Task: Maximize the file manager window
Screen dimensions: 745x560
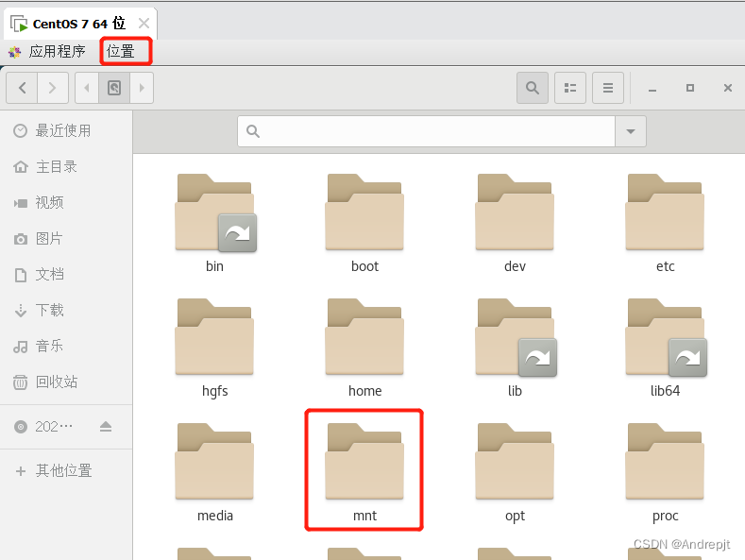Action: pos(690,88)
